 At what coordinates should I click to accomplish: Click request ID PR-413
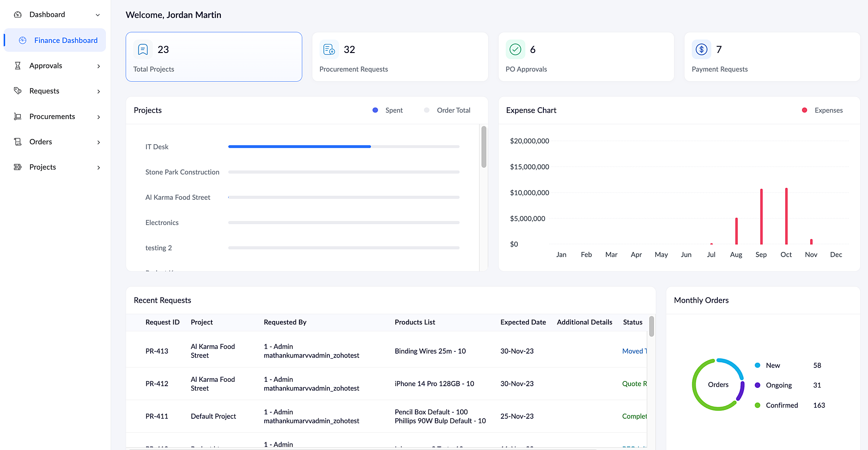point(157,351)
